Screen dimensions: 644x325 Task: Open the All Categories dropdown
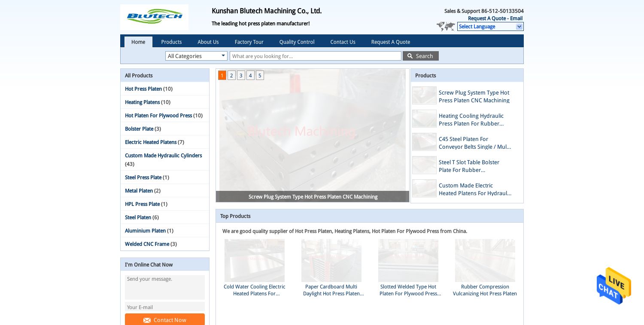[x=196, y=56]
